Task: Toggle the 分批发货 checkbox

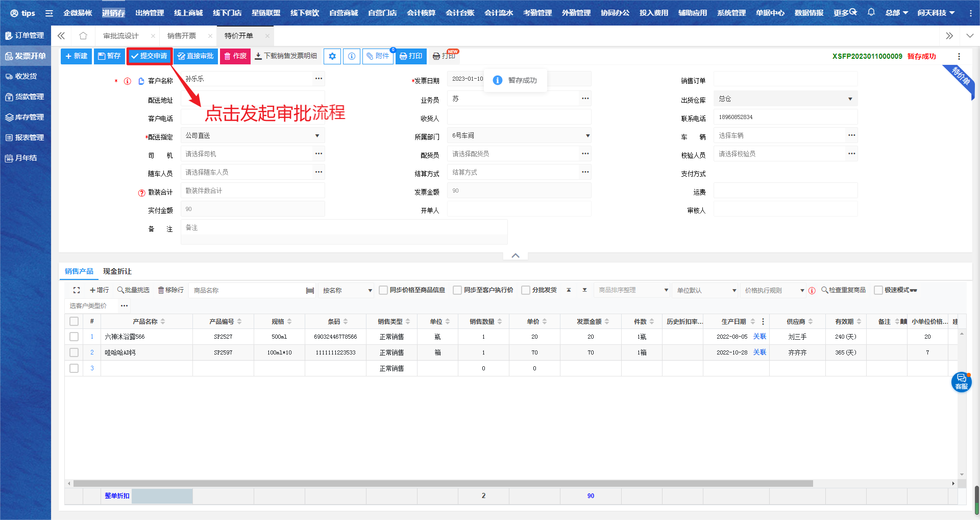Action: [x=526, y=290]
